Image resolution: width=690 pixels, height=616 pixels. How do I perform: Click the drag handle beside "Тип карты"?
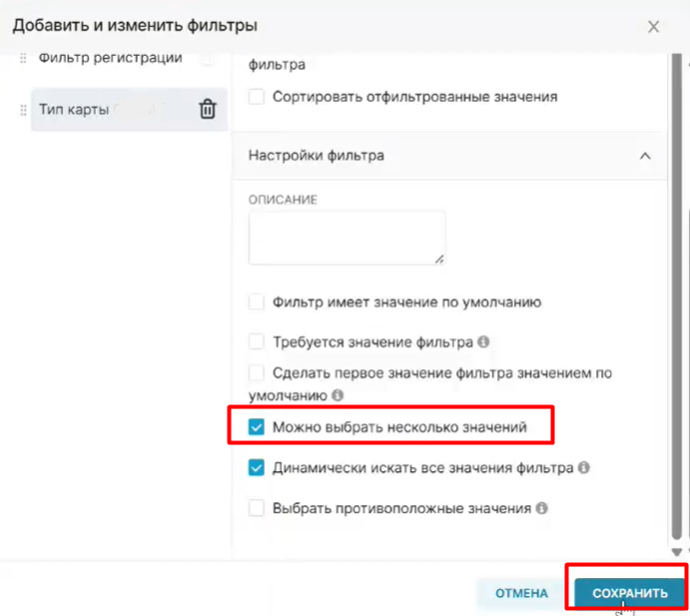tap(23, 110)
